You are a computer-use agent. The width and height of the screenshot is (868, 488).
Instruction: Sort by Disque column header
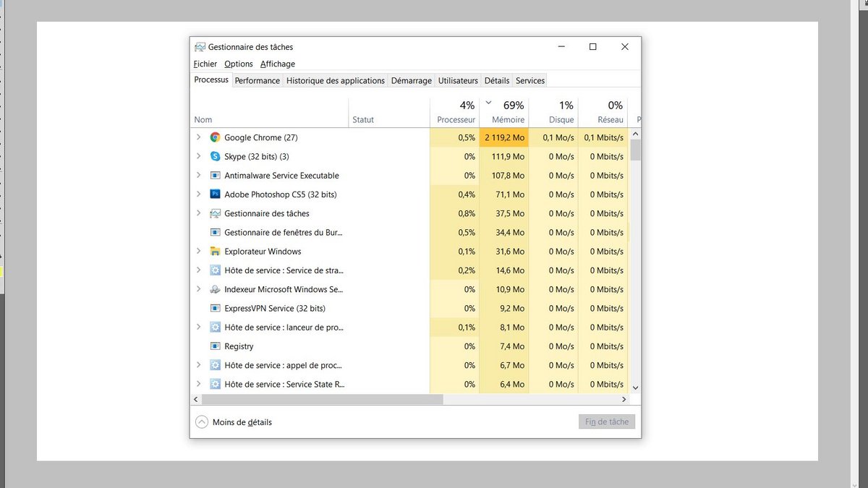point(553,113)
